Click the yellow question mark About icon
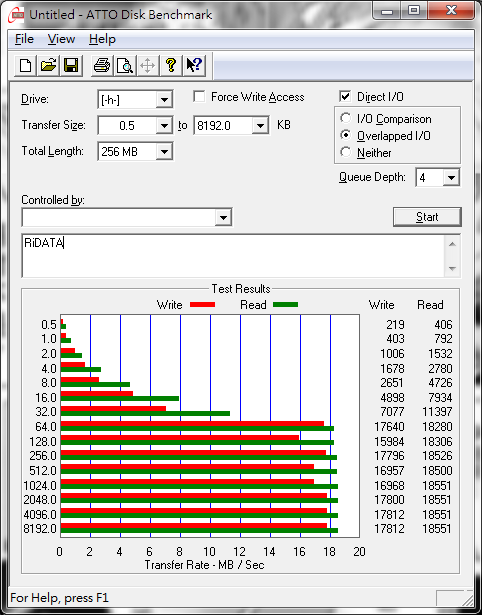The width and height of the screenshot is (482, 615). pyautogui.click(x=171, y=65)
